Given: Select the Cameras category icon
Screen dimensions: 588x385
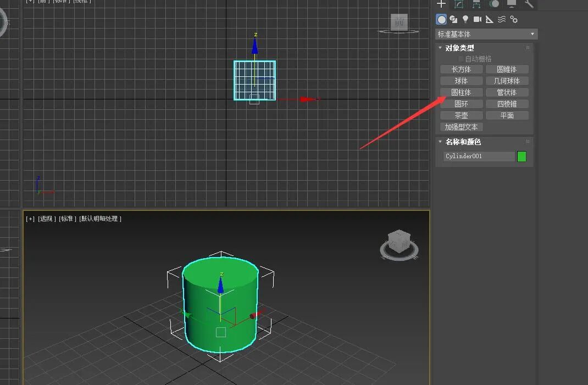Looking at the screenshot, I should tap(478, 19).
